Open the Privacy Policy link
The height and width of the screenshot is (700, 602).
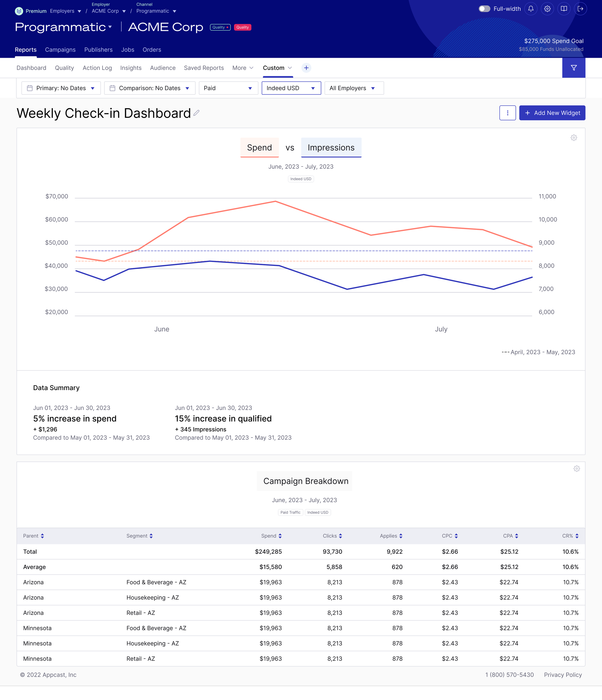[x=563, y=675]
